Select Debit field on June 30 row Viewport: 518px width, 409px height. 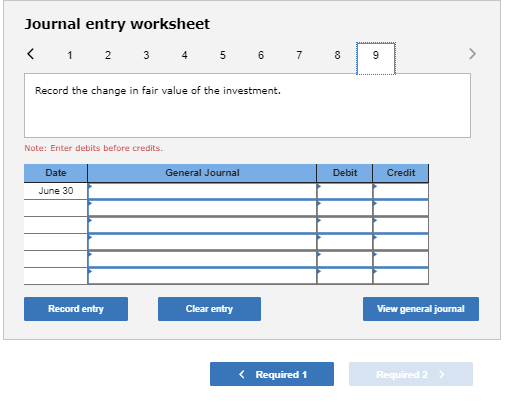(x=345, y=191)
